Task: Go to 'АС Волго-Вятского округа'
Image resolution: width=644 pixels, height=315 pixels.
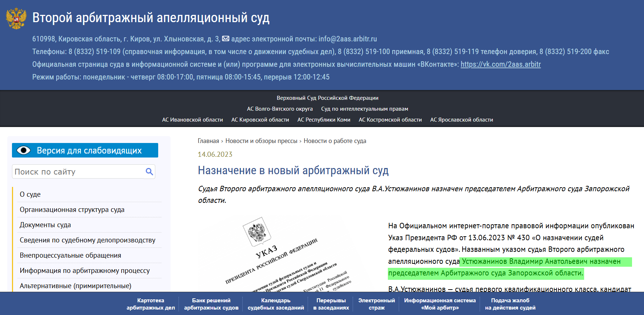Action: (x=280, y=109)
